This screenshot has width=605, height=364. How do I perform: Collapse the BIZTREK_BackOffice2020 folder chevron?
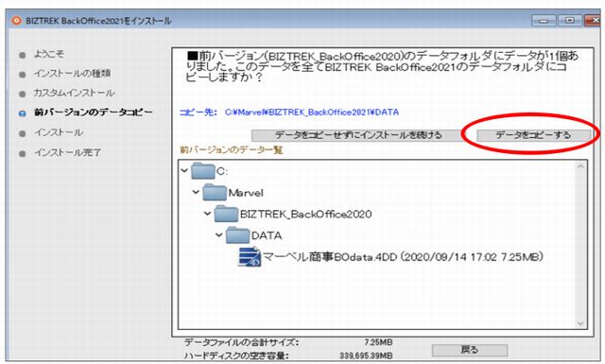coord(208,213)
